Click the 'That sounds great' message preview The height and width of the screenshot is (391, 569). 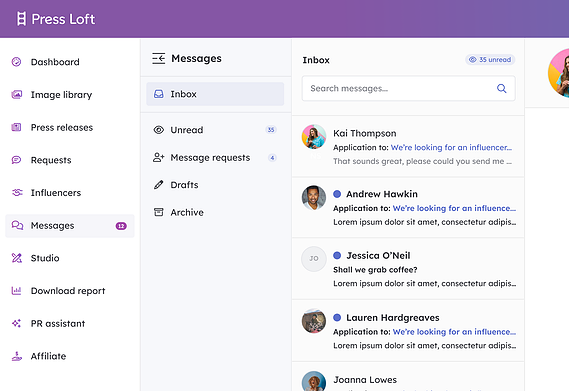tap(422, 161)
